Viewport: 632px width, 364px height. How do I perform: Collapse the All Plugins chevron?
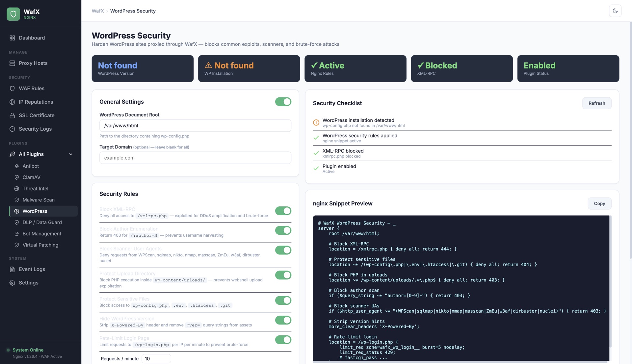coord(70,154)
